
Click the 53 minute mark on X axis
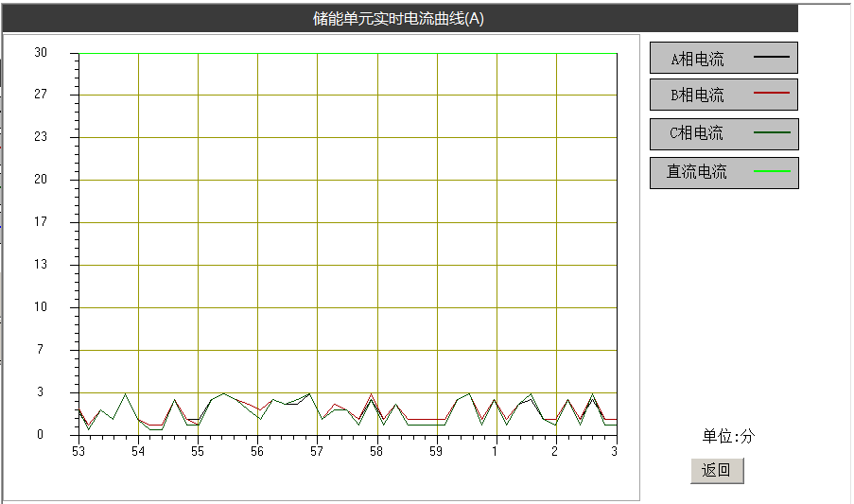pyautogui.click(x=78, y=452)
